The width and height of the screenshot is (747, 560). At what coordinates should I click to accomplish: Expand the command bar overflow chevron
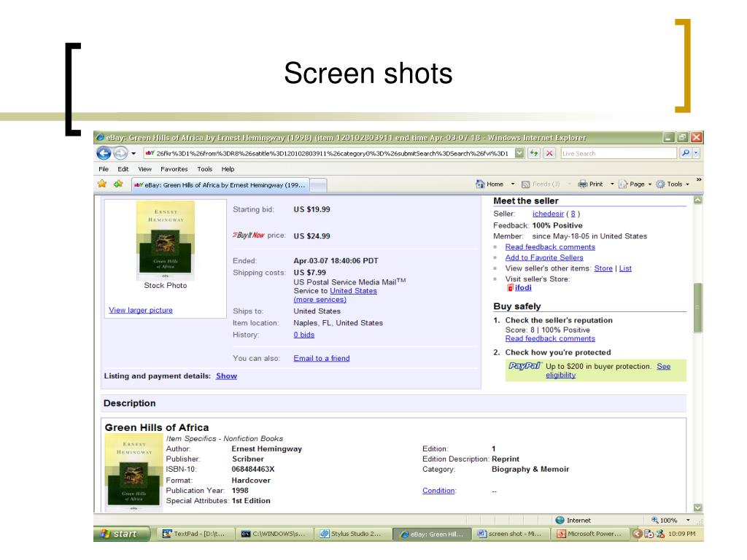point(698,179)
